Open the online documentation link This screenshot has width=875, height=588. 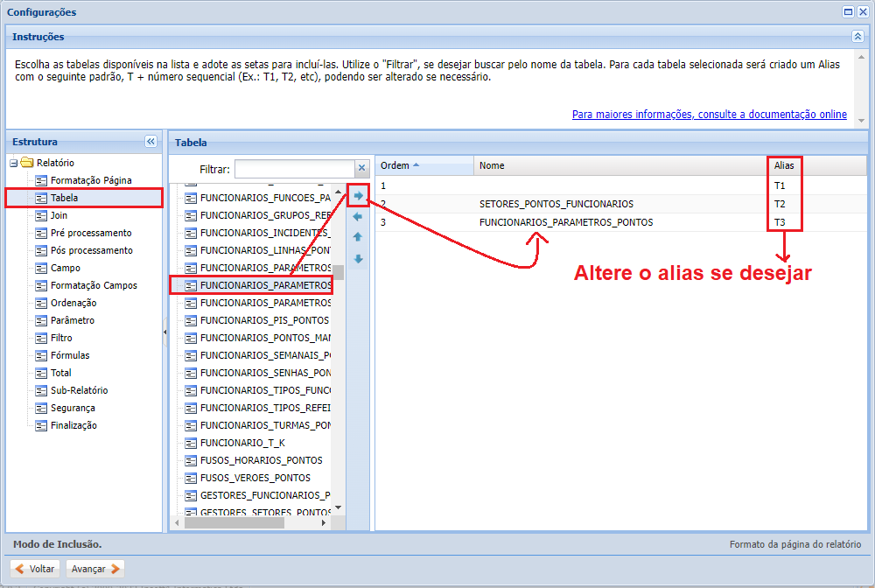tap(709, 115)
